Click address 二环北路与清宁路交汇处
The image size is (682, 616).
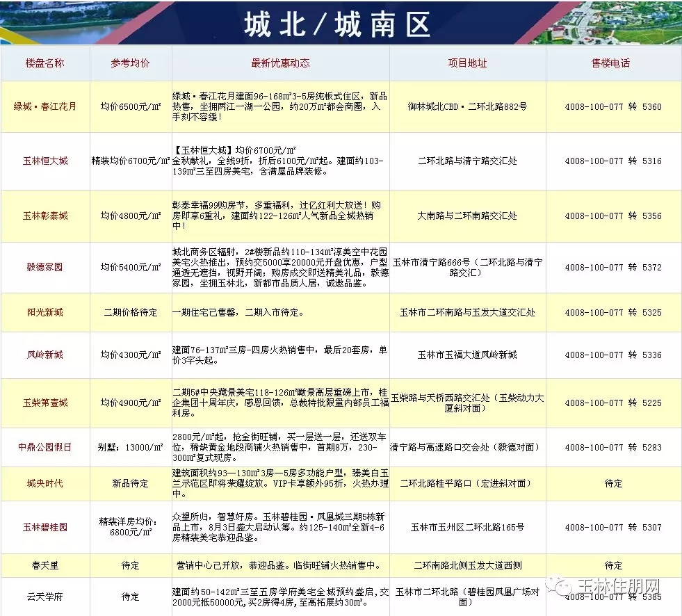point(468,161)
